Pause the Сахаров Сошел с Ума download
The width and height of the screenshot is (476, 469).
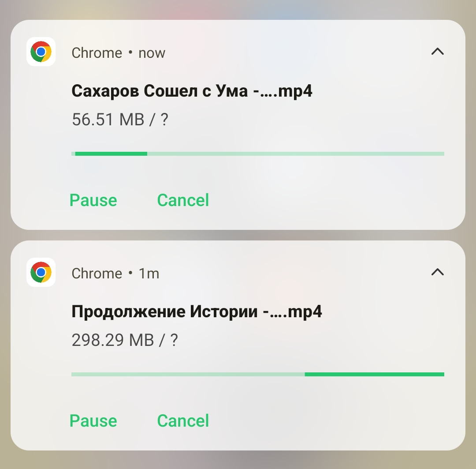tap(93, 200)
